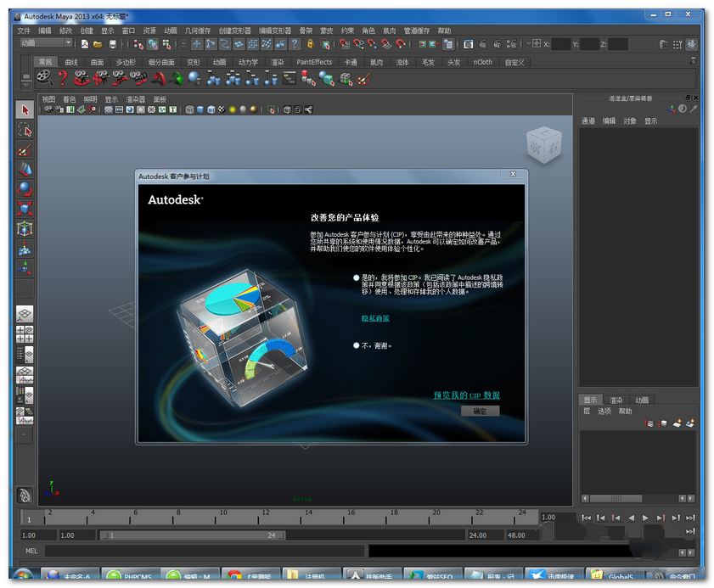This screenshot has width=714, height=588.
Task: Open the 文件 (File) menu
Action: [x=24, y=31]
